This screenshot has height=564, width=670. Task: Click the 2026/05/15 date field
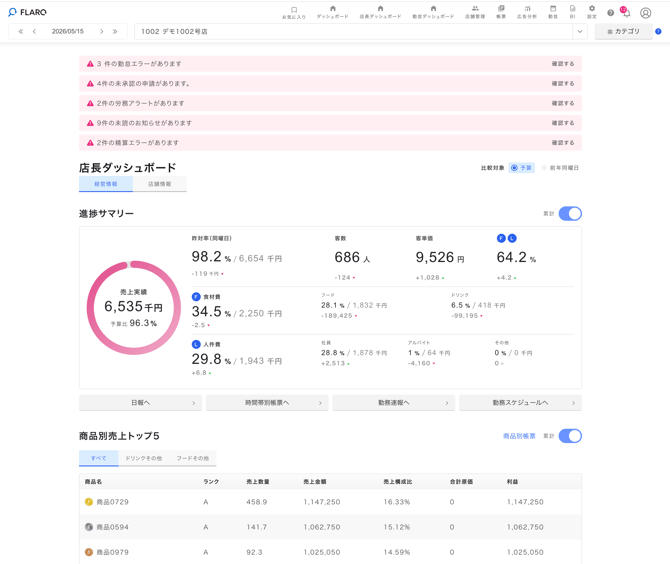pos(68,31)
